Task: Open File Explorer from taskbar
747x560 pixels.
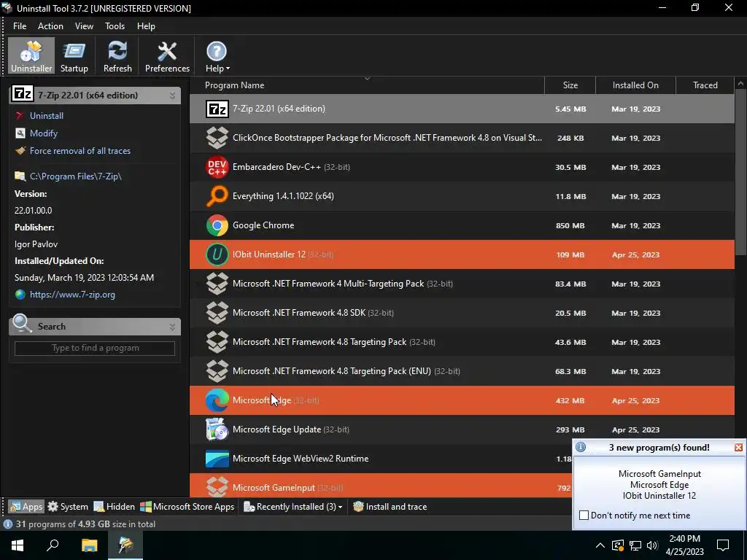Action: [89, 545]
